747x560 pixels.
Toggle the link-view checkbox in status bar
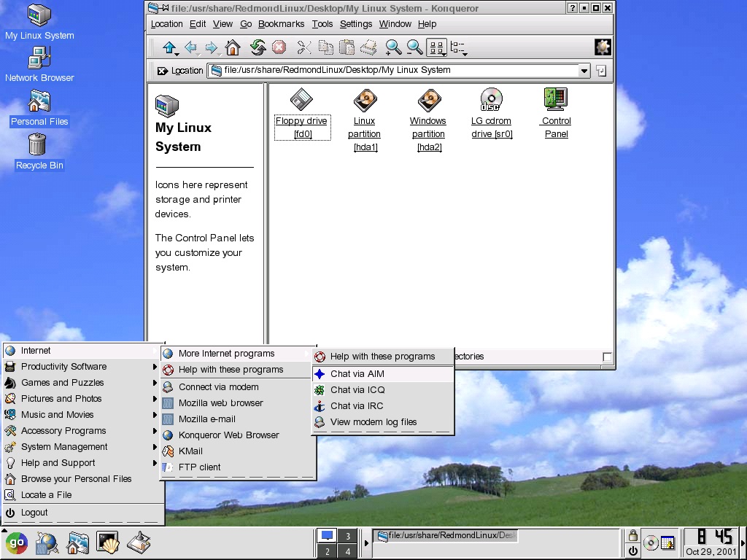point(606,357)
